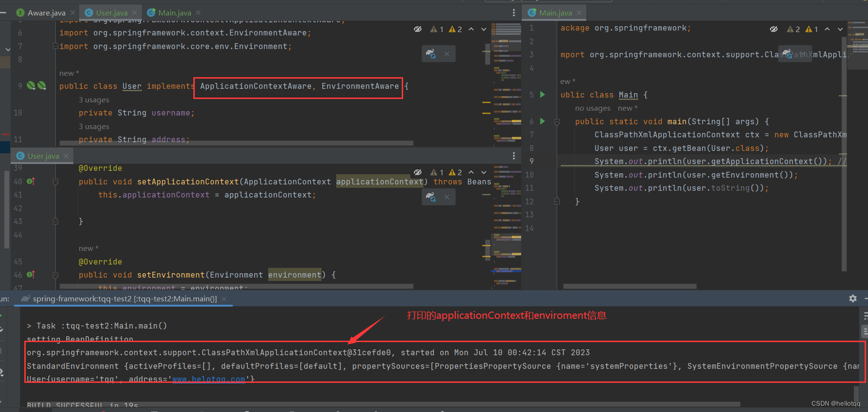Open the tab options menu of left editor group
The width and height of the screenshot is (868, 412).
coord(514,13)
